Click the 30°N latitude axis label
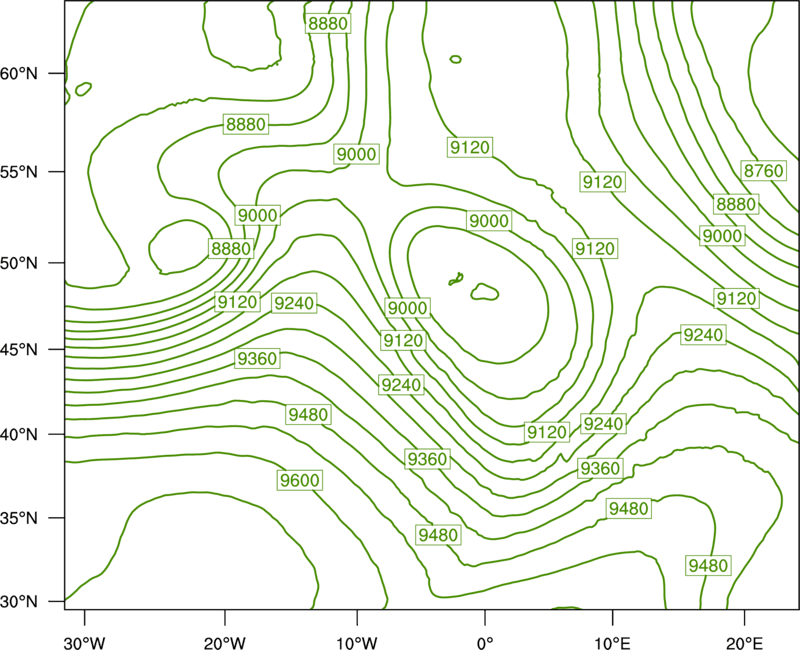 [x=19, y=602]
